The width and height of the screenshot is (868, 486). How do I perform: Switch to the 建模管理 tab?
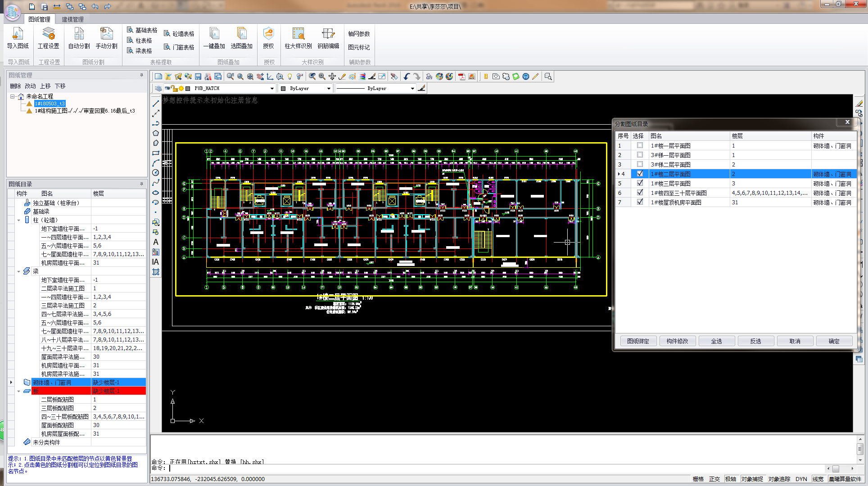coord(72,19)
